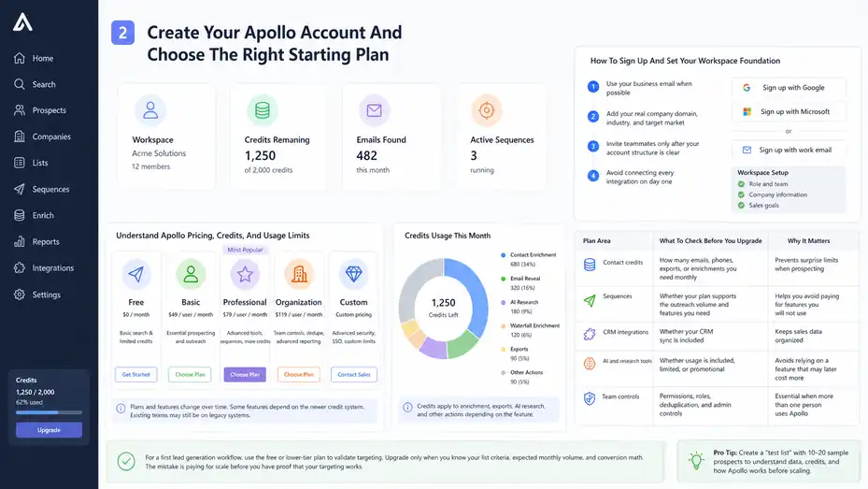
Task: Click Choose Plan under Basic
Action: coord(190,374)
